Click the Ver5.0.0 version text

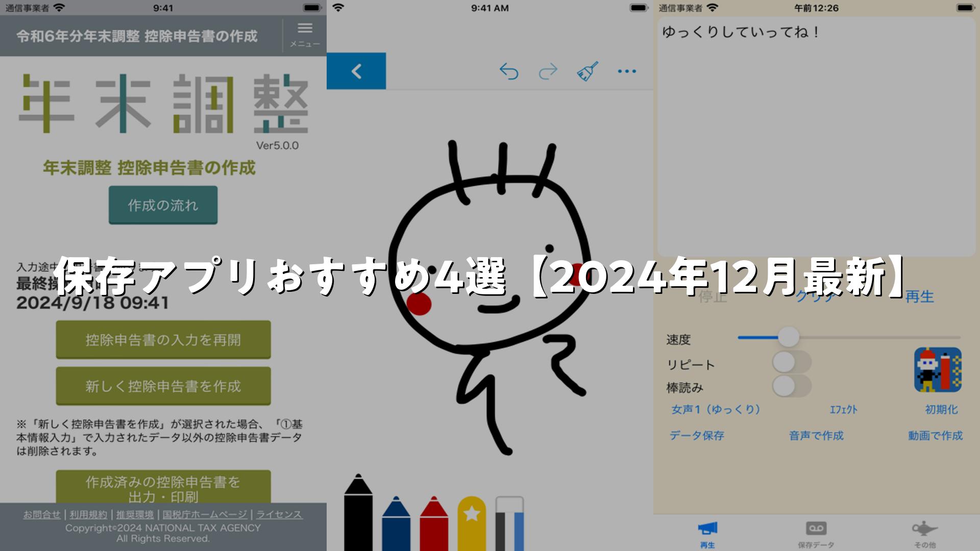[x=277, y=145]
